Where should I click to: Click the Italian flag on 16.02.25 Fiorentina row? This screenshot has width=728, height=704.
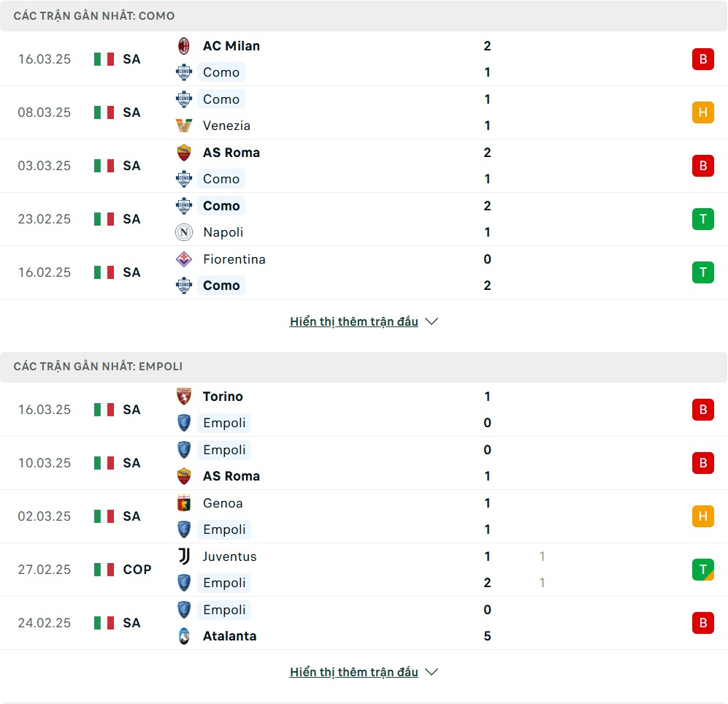(x=104, y=272)
